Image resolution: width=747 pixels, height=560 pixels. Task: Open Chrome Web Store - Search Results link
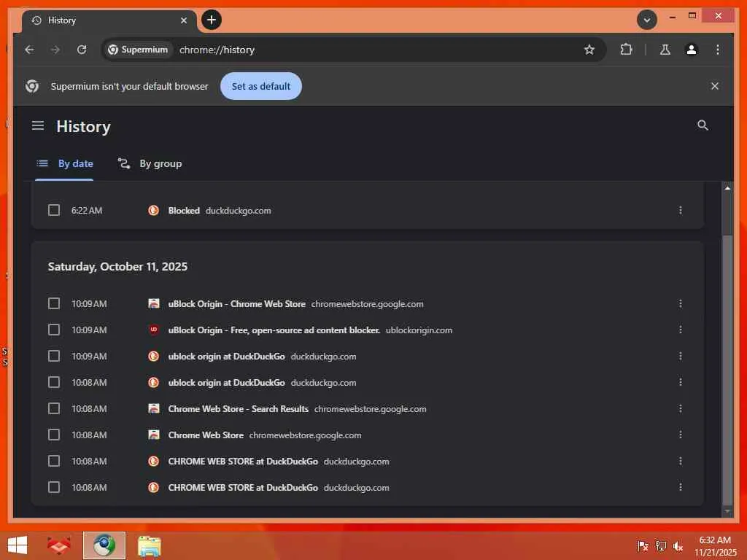[x=239, y=408]
